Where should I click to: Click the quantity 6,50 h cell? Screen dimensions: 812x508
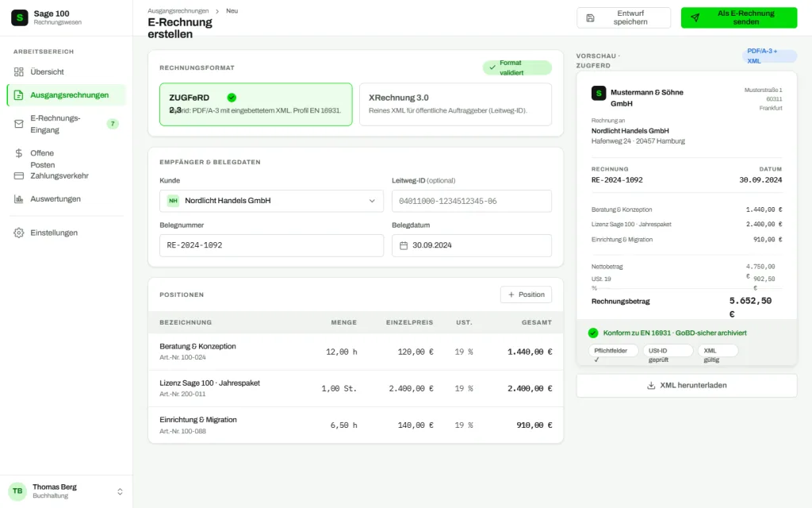click(x=343, y=425)
